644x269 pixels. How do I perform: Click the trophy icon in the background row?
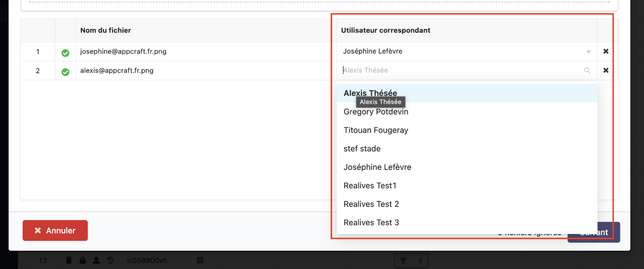point(403,261)
